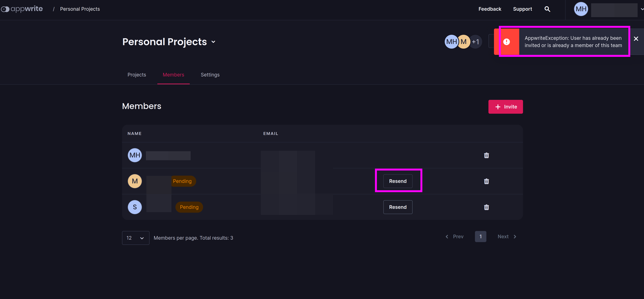Open the Settings tab
The height and width of the screenshot is (299, 644).
coord(210,75)
